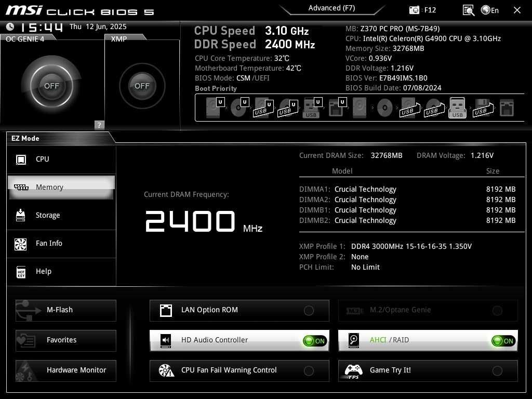Click the DIMMB1 Crucial Technology row

(x=407, y=210)
